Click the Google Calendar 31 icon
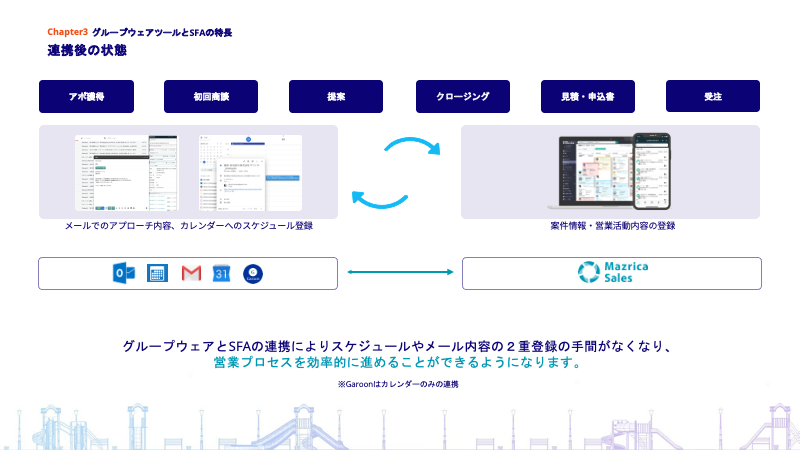 point(222,273)
